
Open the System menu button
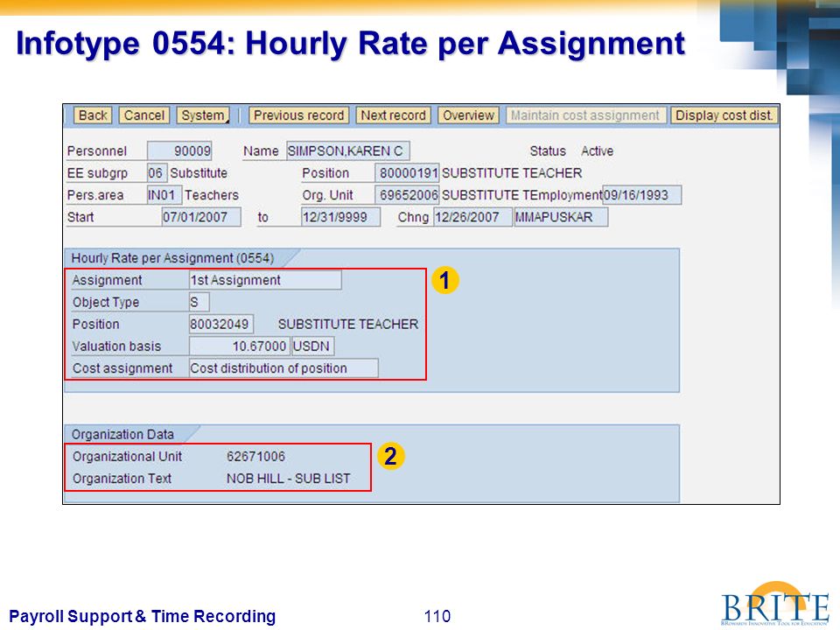(x=203, y=115)
